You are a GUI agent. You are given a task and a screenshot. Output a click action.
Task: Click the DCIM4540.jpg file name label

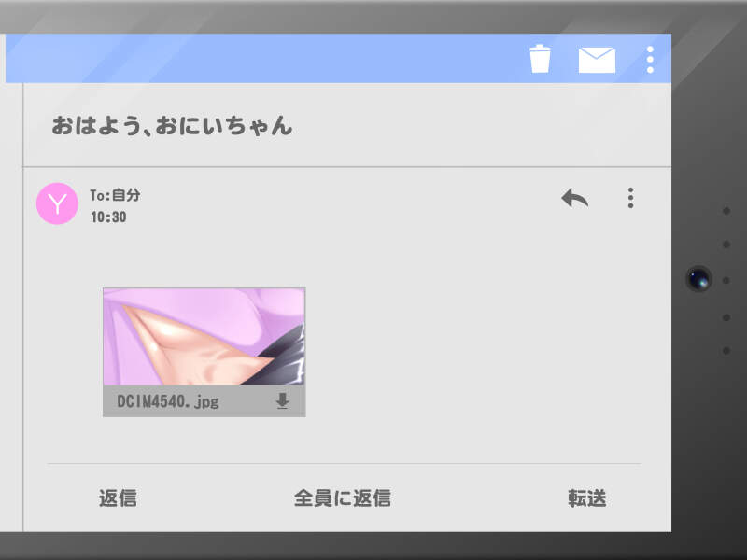pos(168,401)
